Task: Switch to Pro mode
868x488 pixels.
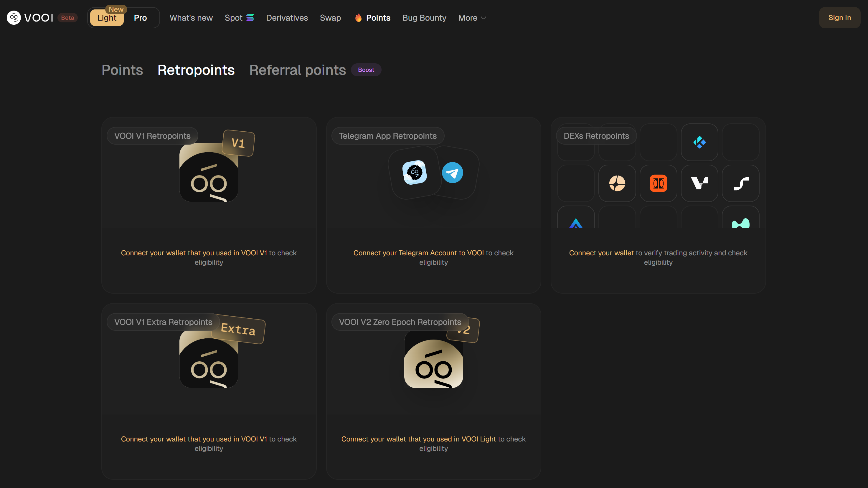Action: 140,18
